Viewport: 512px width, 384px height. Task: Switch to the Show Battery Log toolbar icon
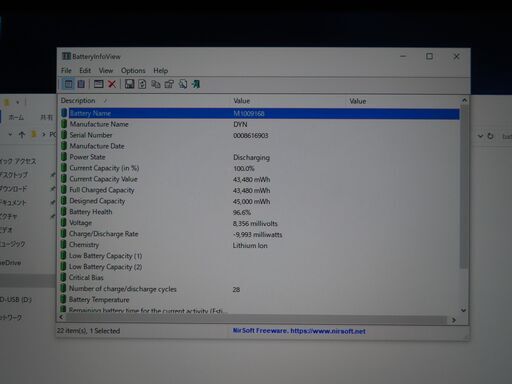[x=81, y=84]
